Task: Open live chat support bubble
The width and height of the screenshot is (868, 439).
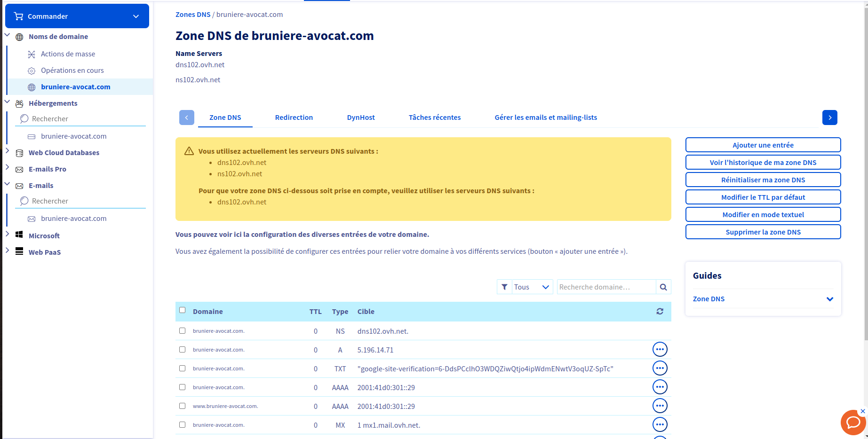Action: point(852,423)
